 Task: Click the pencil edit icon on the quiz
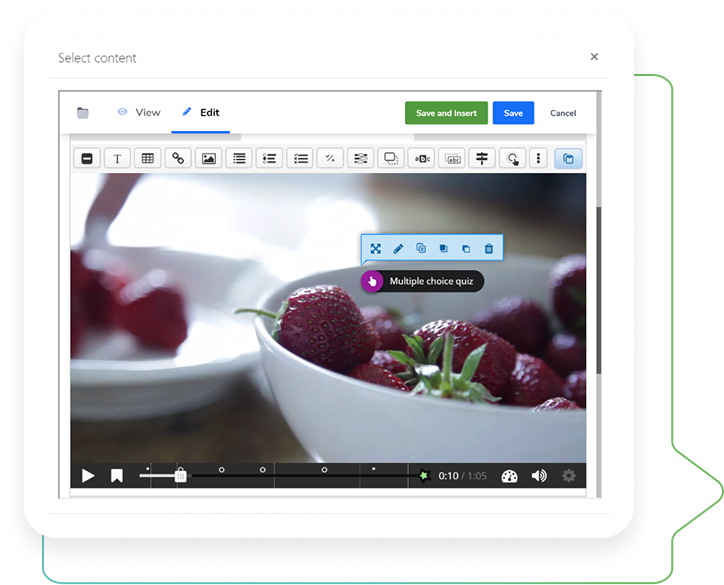(x=398, y=248)
